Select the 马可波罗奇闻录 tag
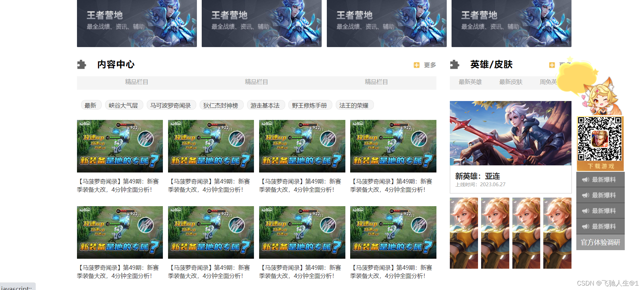 (x=171, y=105)
